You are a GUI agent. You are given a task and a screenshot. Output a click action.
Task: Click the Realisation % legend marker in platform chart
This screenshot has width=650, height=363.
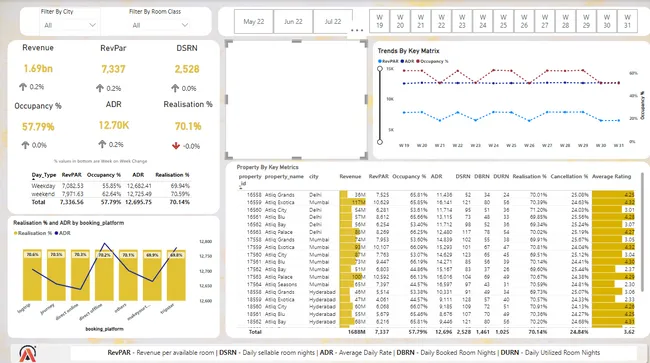[15, 233]
